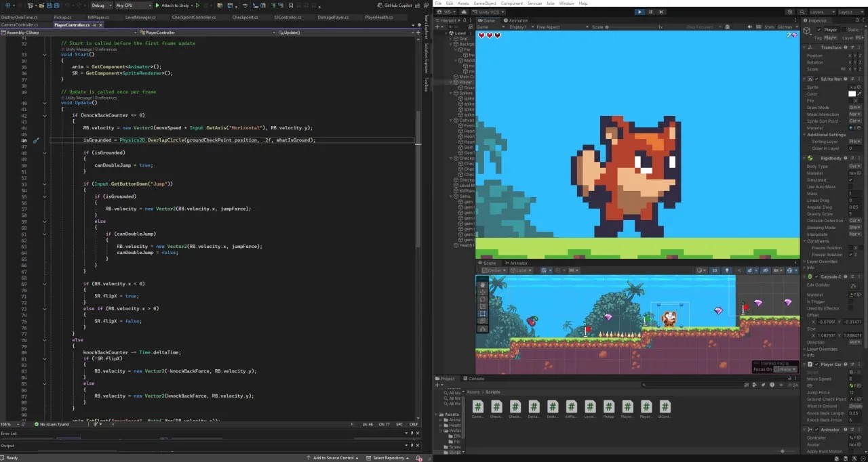The height and width of the screenshot is (462, 868).
Task: Click the Unity Play button
Action: [x=639, y=12]
